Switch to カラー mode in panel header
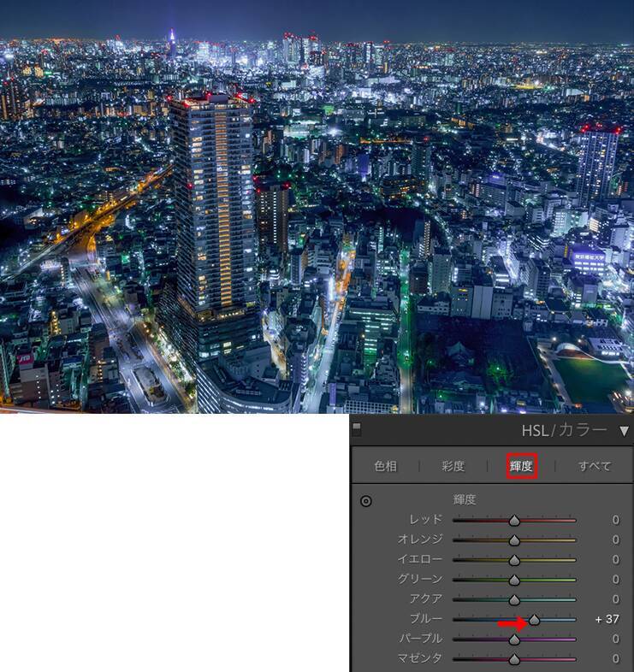This screenshot has height=672, width=634. pyautogui.click(x=583, y=430)
